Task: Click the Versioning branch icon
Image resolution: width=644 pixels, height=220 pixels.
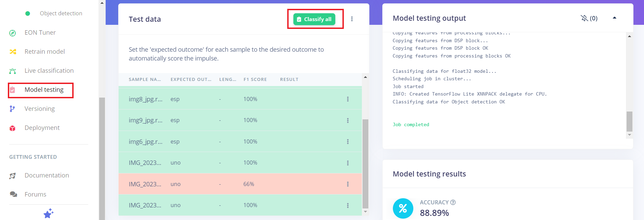Action: tap(12, 109)
